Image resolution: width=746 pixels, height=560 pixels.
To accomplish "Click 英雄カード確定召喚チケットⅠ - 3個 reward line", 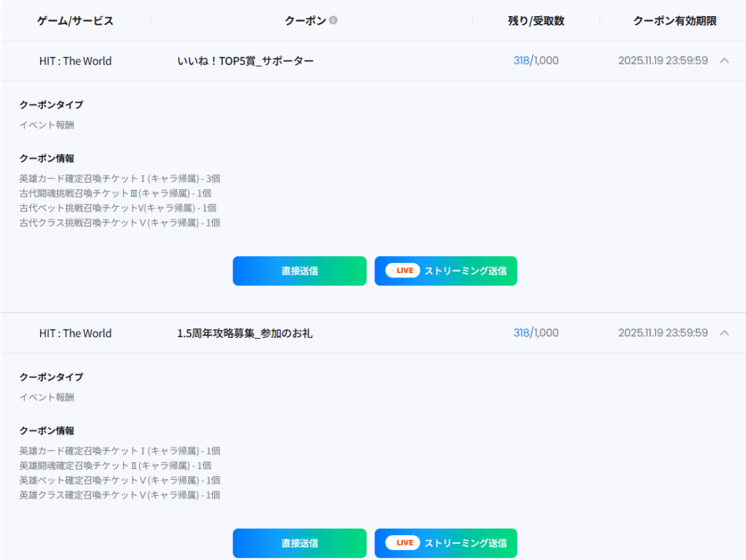I will pyautogui.click(x=119, y=178).
